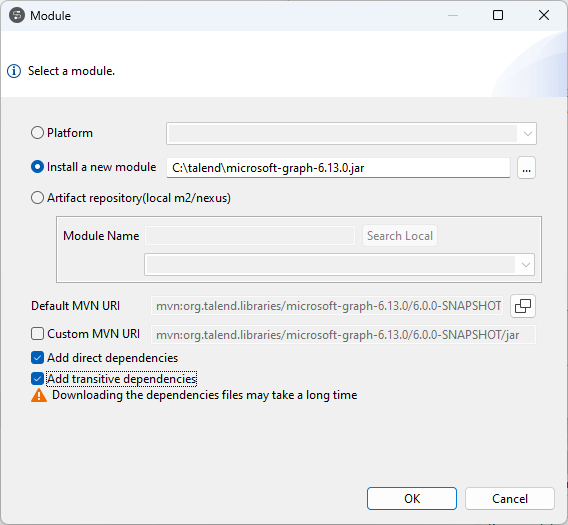Uncheck Add direct dependencies
Image resolution: width=568 pixels, height=525 pixels.
click(37, 358)
